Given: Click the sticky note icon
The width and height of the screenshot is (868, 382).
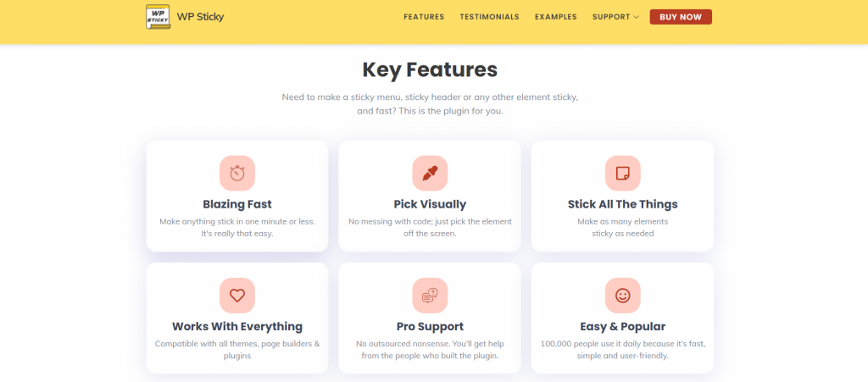Looking at the screenshot, I should pos(623,173).
